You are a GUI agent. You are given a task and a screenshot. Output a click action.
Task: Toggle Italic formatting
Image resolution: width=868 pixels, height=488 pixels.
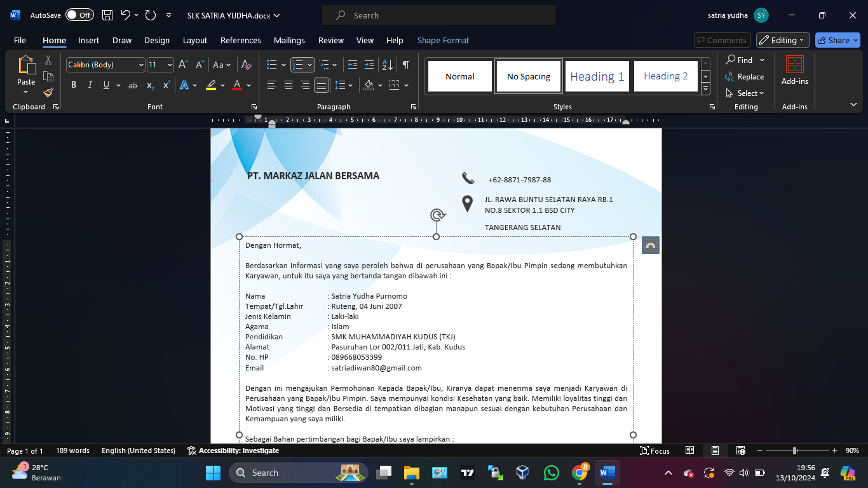tap(90, 85)
